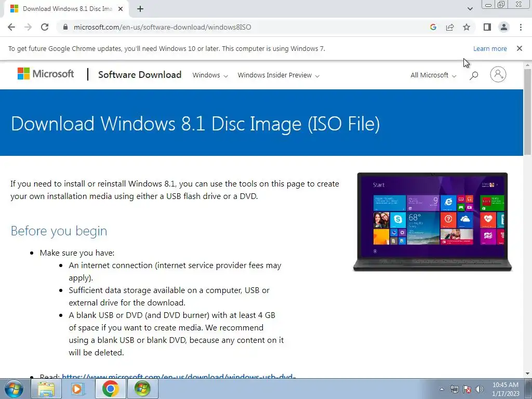Open the Chrome profile avatar
Viewport: 532px width, 399px height.
point(504,27)
